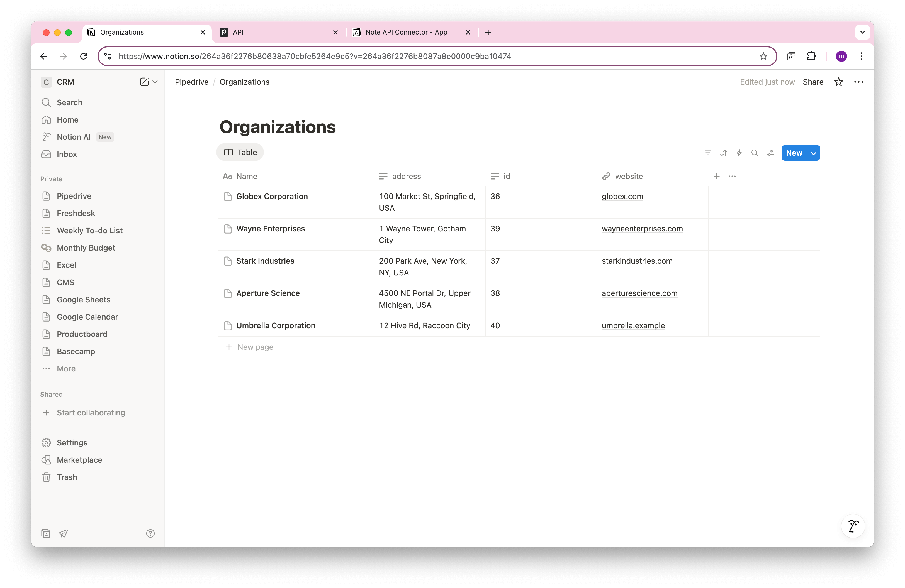
Task: Open Chrome menu three dots
Action: [x=861, y=56]
